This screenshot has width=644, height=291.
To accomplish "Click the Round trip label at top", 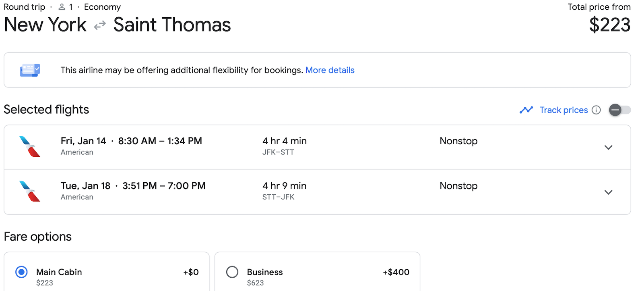I will pyautogui.click(x=25, y=7).
